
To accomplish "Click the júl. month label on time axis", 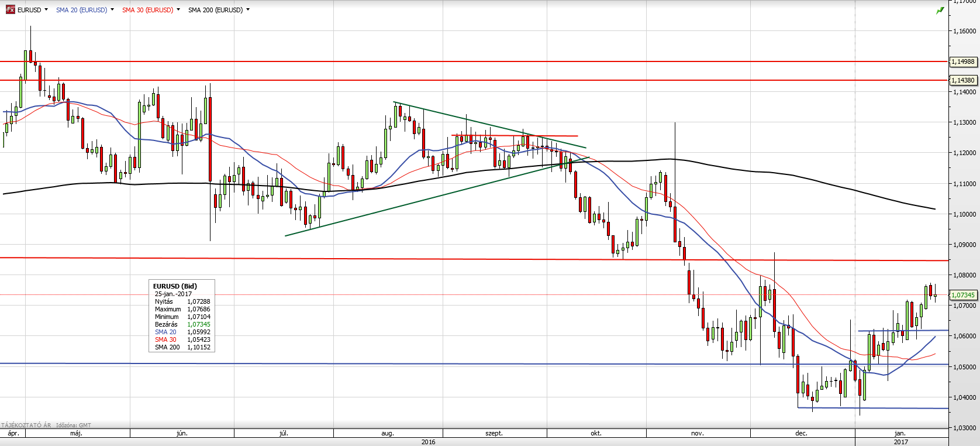I will (284, 433).
